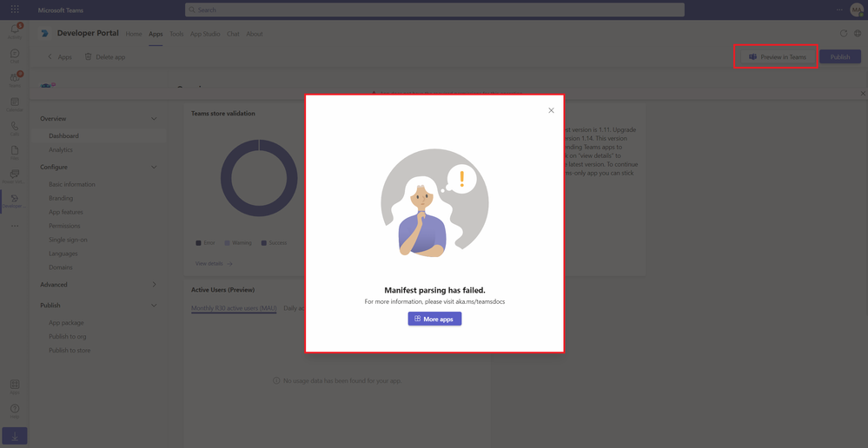
Task: Open the app launcher waffle icon
Action: click(x=15, y=10)
